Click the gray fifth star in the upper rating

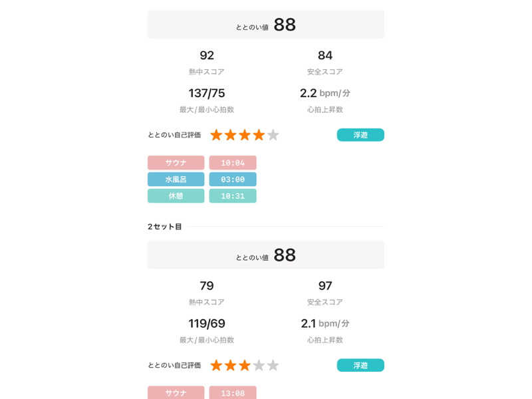coord(273,135)
